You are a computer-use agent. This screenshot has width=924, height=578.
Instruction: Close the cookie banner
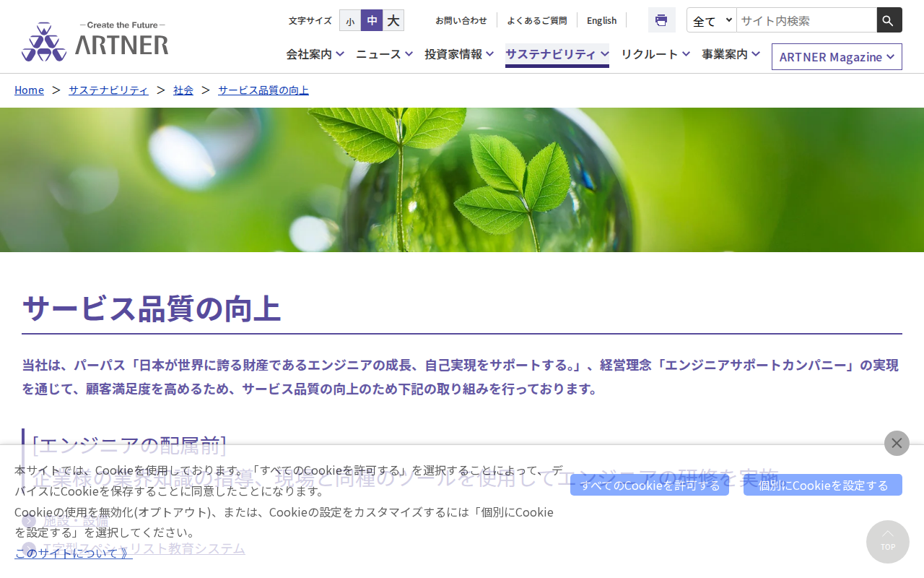pyautogui.click(x=897, y=443)
